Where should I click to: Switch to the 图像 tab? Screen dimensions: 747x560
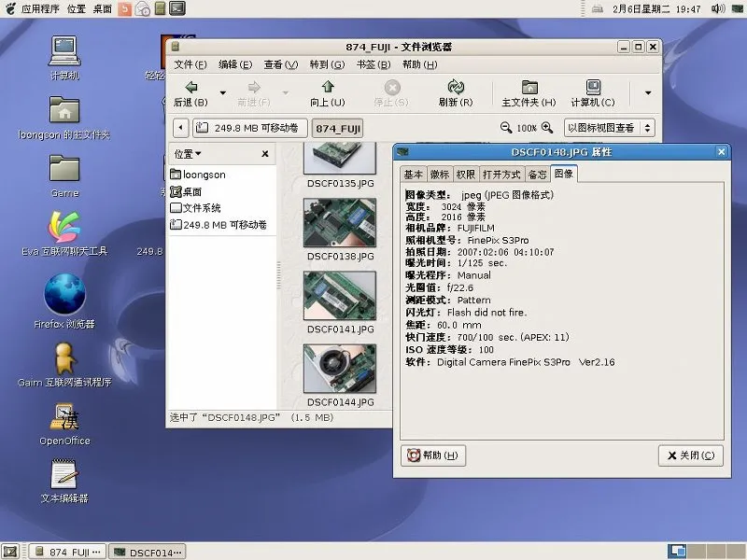[x=564, y=174]
